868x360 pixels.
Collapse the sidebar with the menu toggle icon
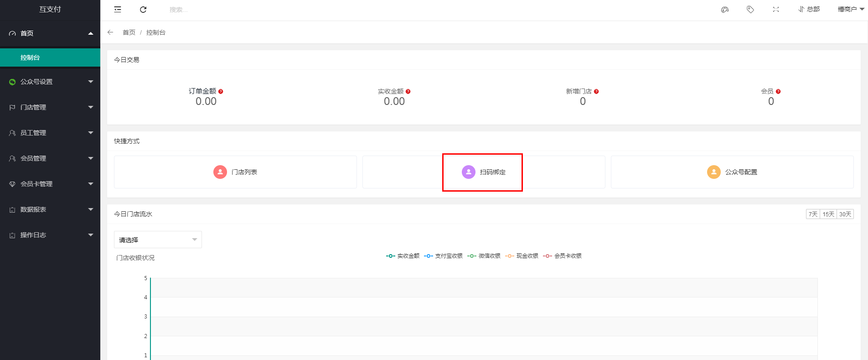tap(118, 10)
